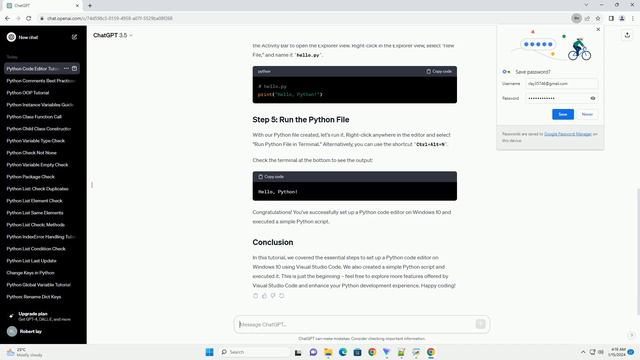Viewport: 640px width, 360px height.
Task: Reload the page
Action: pyautogui.click(x=29, y=18)
